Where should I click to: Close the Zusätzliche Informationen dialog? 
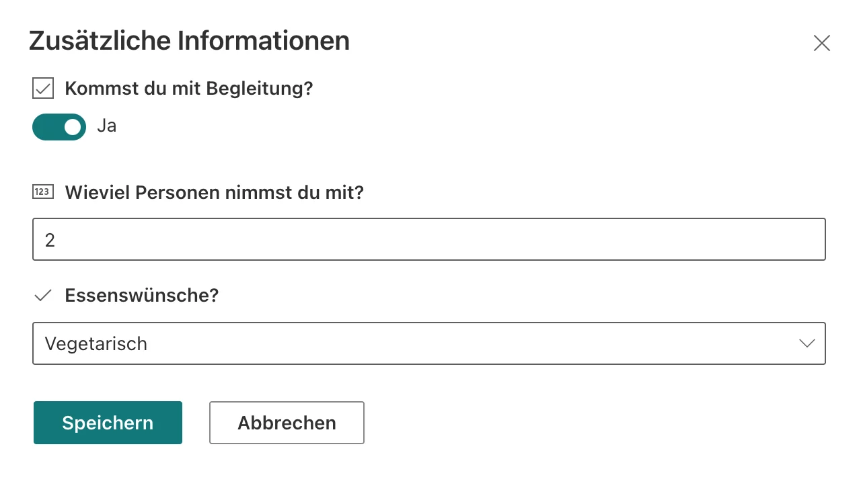click(821, 44)
